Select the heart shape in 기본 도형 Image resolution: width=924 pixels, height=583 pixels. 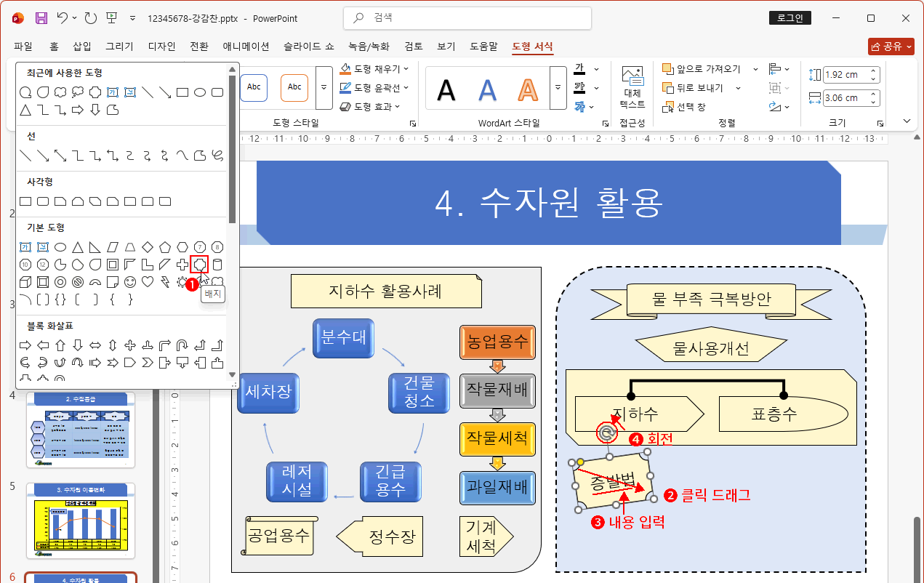[147, 281]
